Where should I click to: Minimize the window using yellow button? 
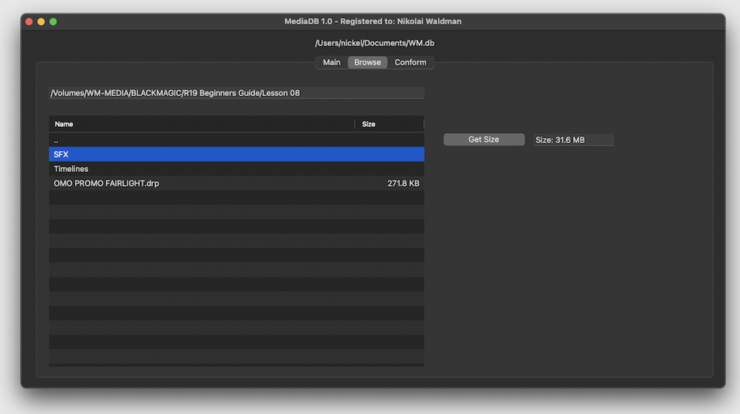(41, 21)
